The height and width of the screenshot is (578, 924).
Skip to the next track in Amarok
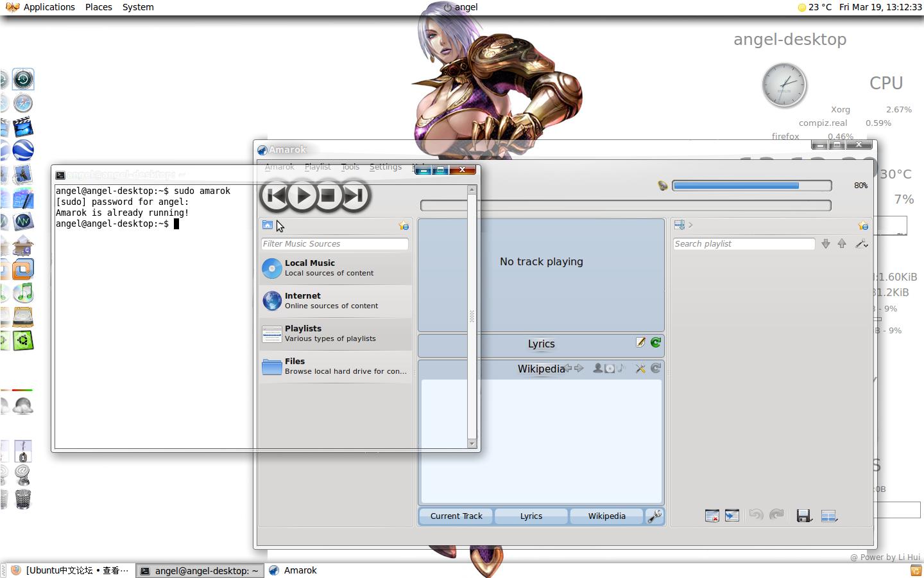[x=354, y=195]
